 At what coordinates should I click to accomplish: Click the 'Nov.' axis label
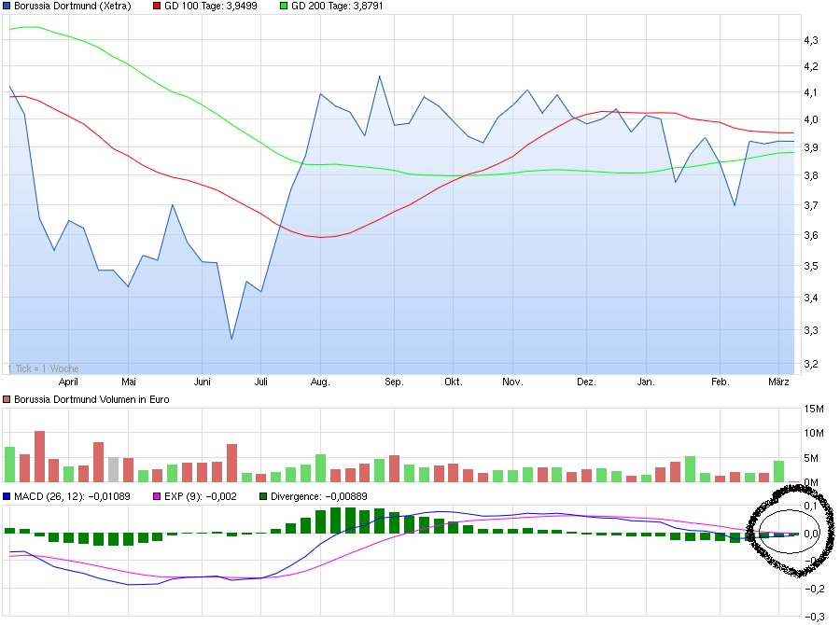point(512,382)
